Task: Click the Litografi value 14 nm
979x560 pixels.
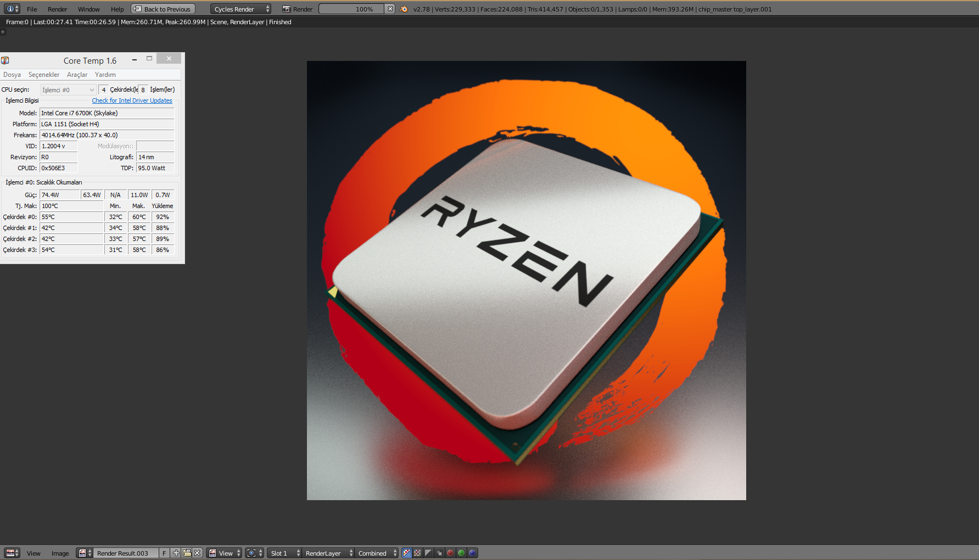Action: point(155,157)
